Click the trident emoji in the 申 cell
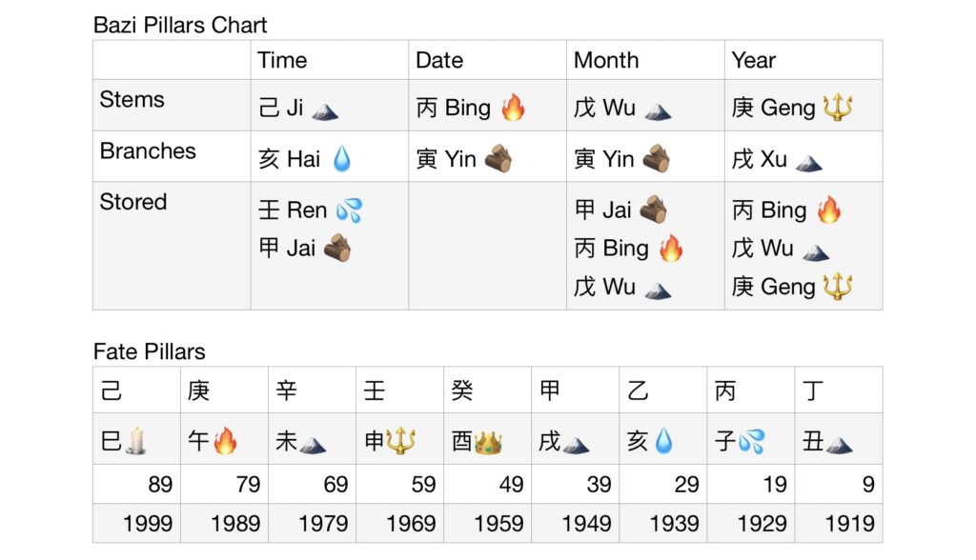The image size is (976, 560). pyautogui.click(x=401, y=442)
